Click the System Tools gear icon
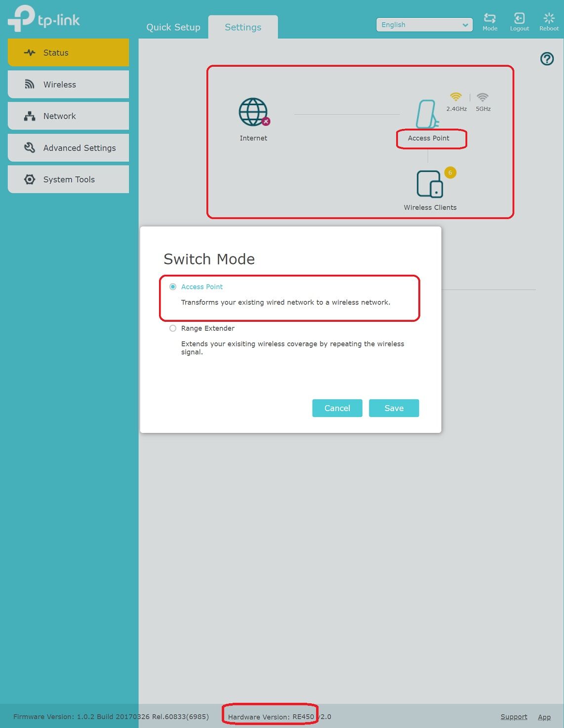The height and width of the screenshot is (728, 564). 30,179
